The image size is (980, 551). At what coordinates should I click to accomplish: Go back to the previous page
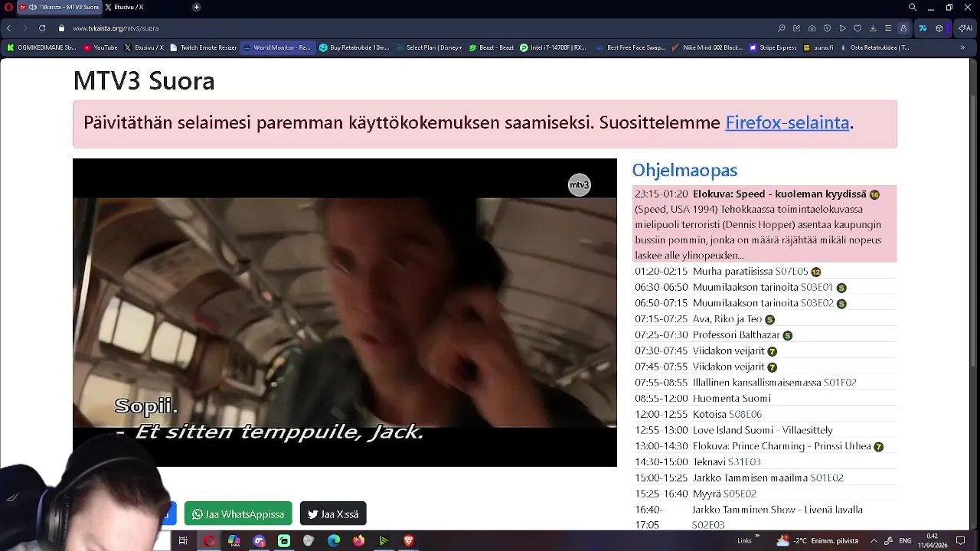(8, 28)
